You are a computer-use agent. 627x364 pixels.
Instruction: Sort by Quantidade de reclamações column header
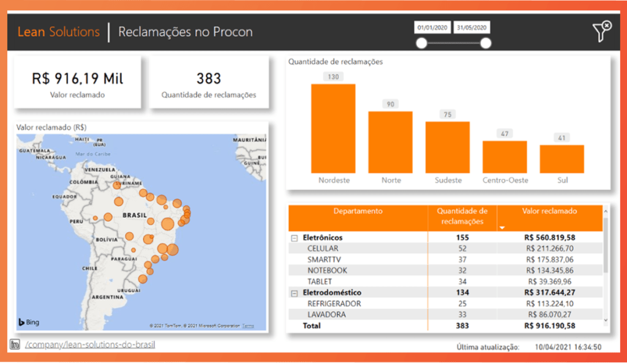(x=462, y=216)
